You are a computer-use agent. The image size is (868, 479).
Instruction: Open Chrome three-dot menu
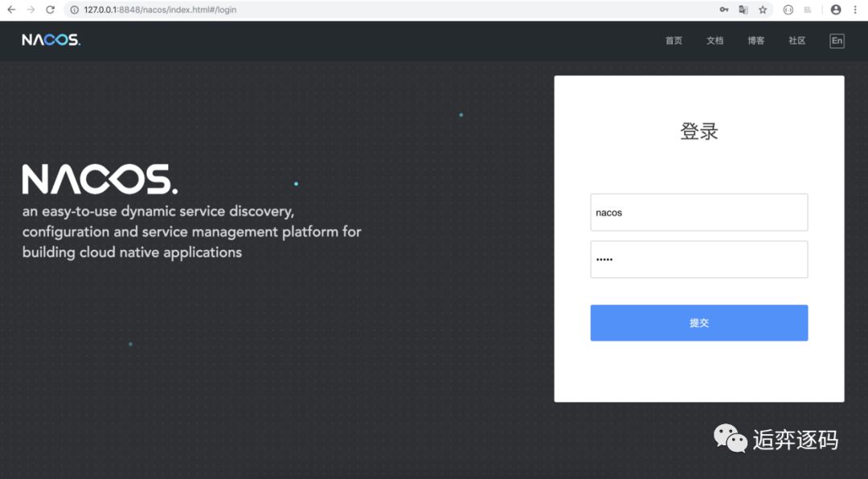coord(855,10)
